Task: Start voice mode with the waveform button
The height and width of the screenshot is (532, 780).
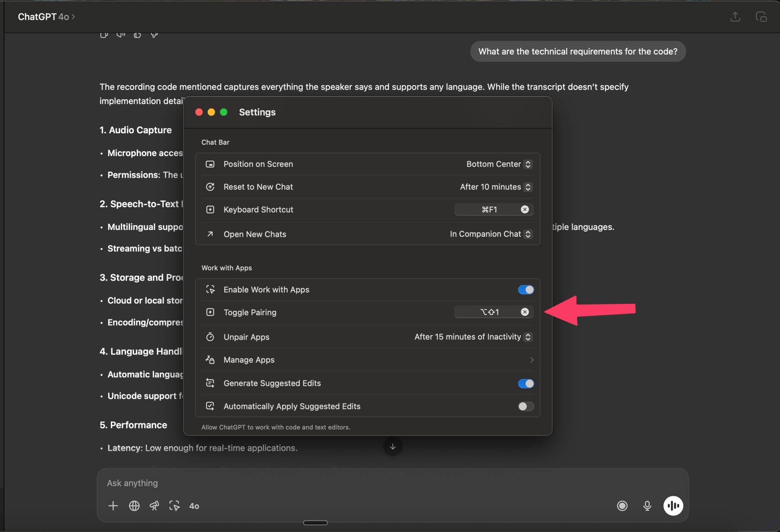Action: (x=673, y=506)
